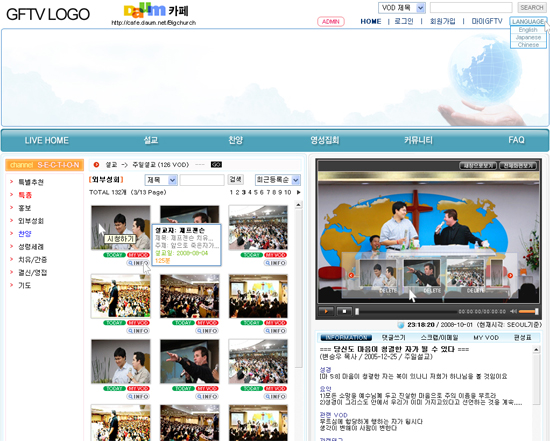
Task: Stop the video with the stop button
Action: tap(344, 311)
